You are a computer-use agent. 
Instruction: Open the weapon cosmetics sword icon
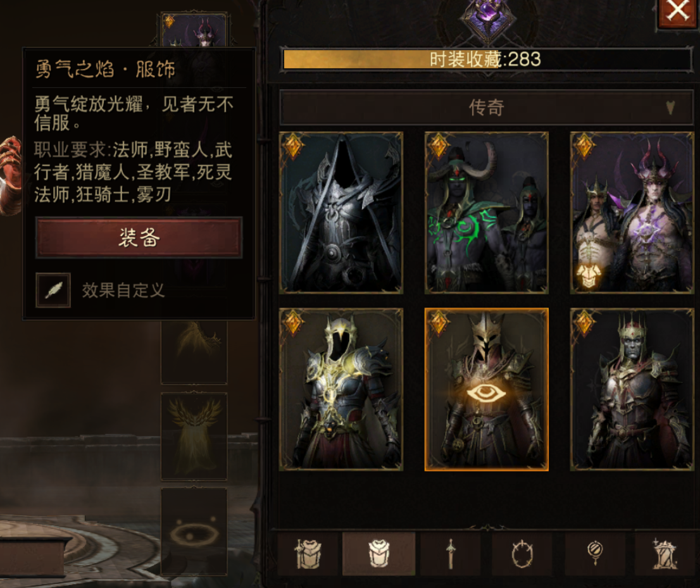[451, 554]
